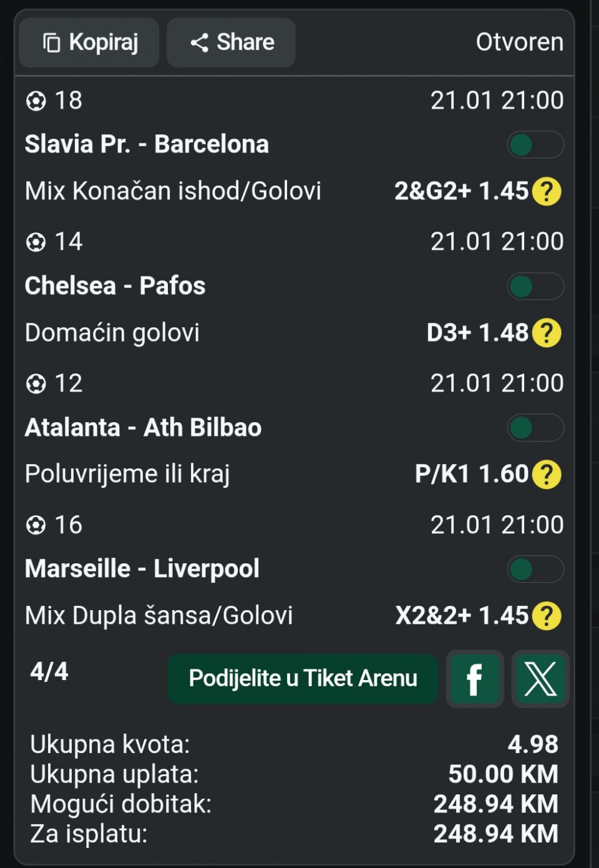Toggle the Atalanta - Ath Bilbao switch
Viewport: 599px width, 868px height.
coord(535,428)
